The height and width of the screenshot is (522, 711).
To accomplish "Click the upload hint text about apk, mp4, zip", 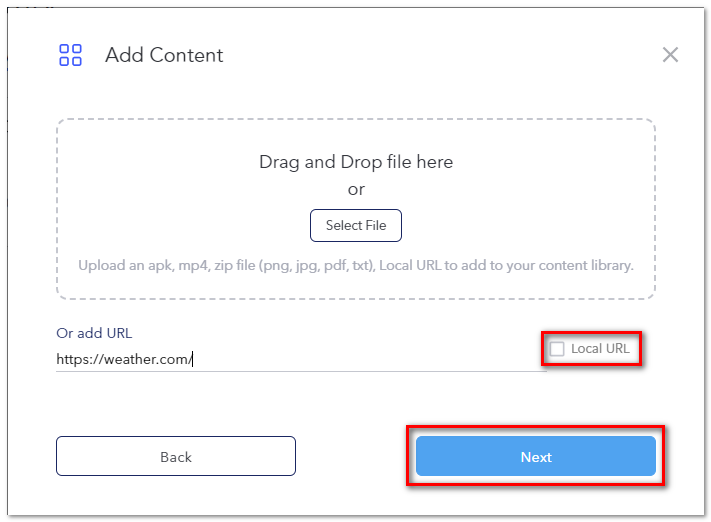I will 356,265.
